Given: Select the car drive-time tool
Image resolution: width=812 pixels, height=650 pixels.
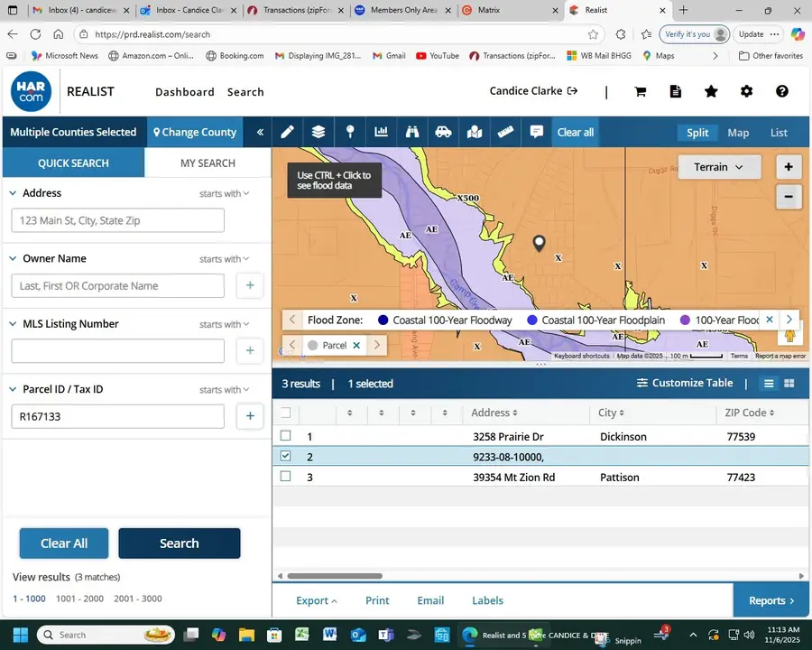Looking at the screenshot, I should point(443,132).
